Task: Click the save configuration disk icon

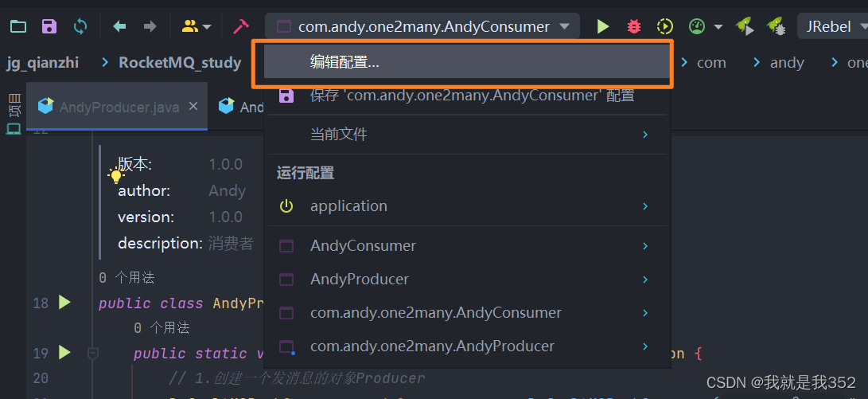Action: 286,96
